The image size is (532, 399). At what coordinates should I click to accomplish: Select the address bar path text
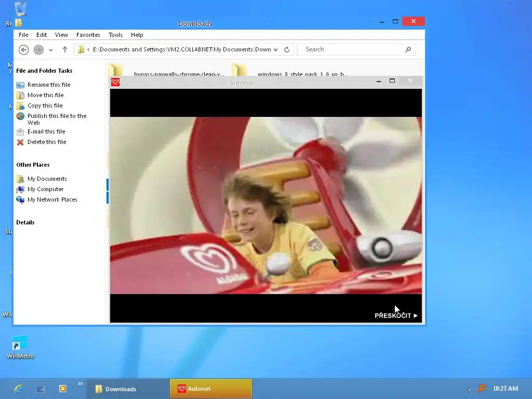pos(182,49)
